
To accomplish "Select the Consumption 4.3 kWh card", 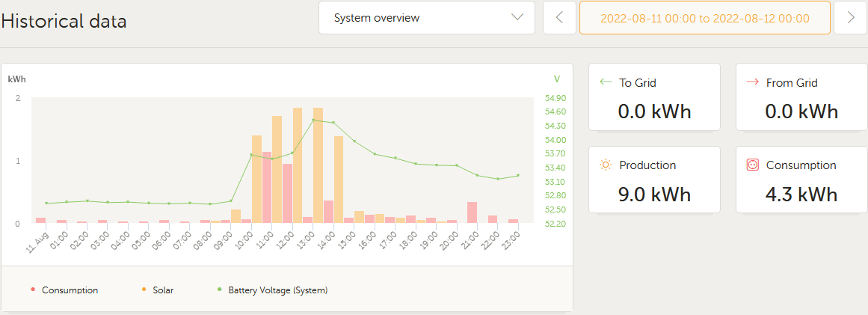I will (x=801, y=180).
